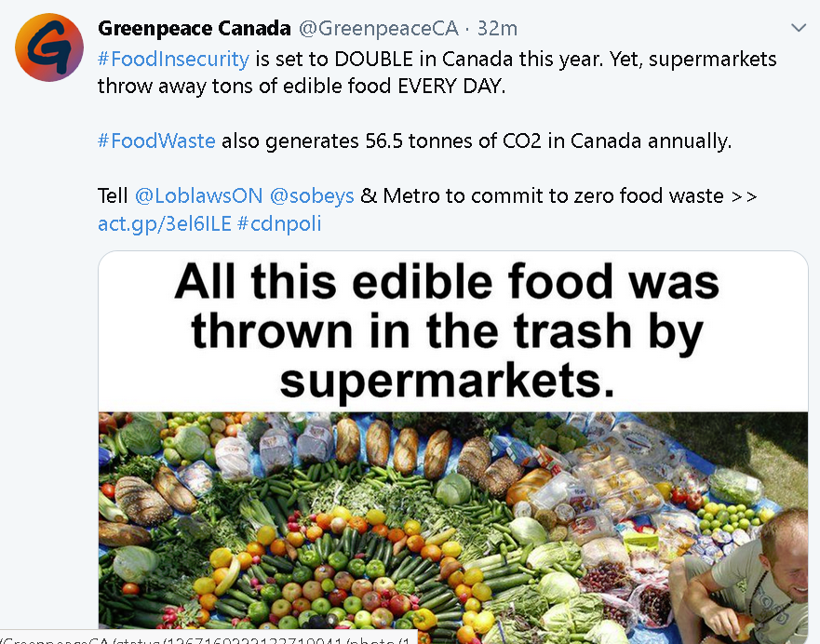This screenshot has width=820, height=644.
Task: Click the sentence about 56.5 tonnes of CO2
Action: point(415,141)
